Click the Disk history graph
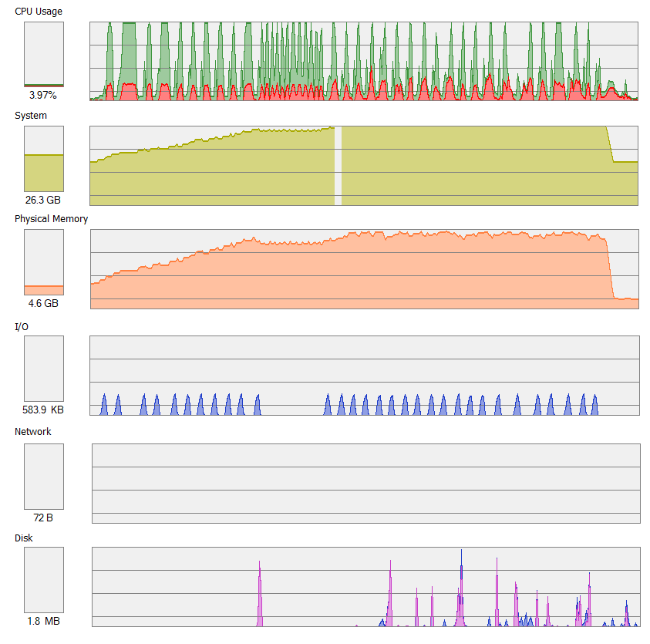This screenshot has width=650, height=644. coord(365,587)
